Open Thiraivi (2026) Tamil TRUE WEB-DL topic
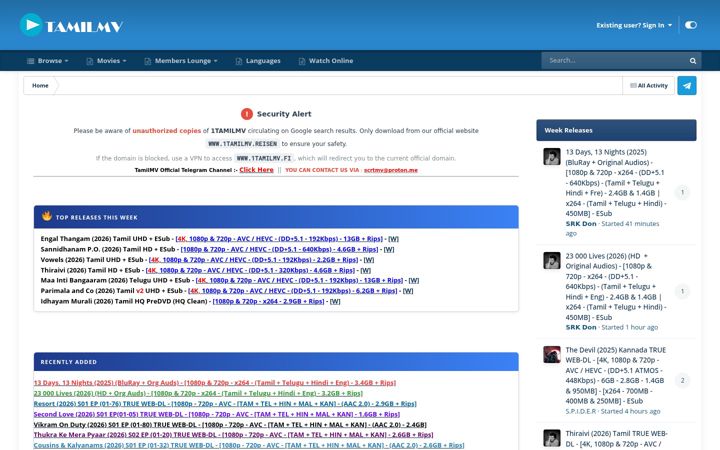This screenshot has height=450, width=720. click(616, 439)
